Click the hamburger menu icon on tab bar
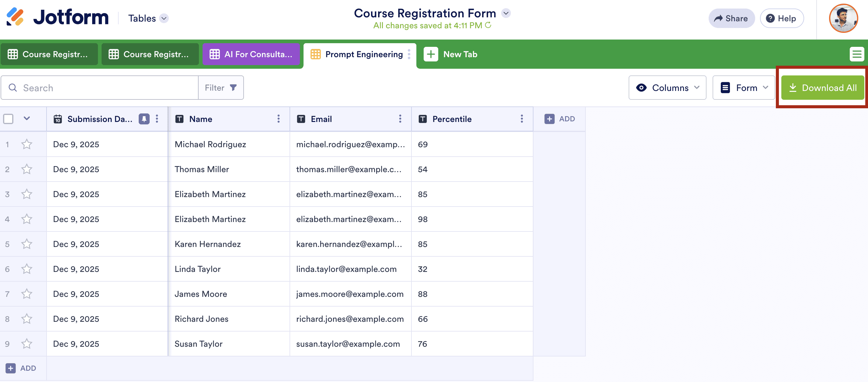868x382 pixels. click(x=856, y=54)
